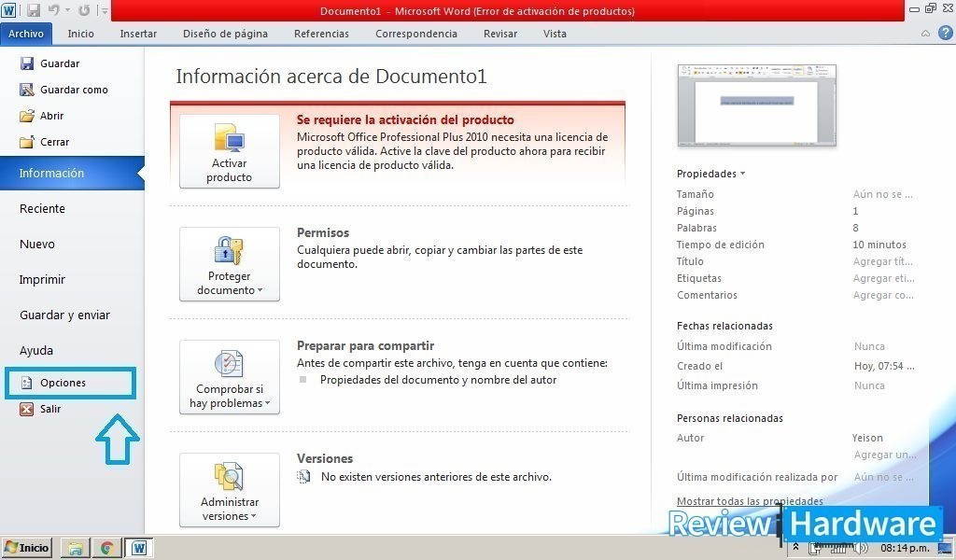Click Mostrar todas las propiedades link
Viewport: 956px width, 560px height.
coord(750,501)
